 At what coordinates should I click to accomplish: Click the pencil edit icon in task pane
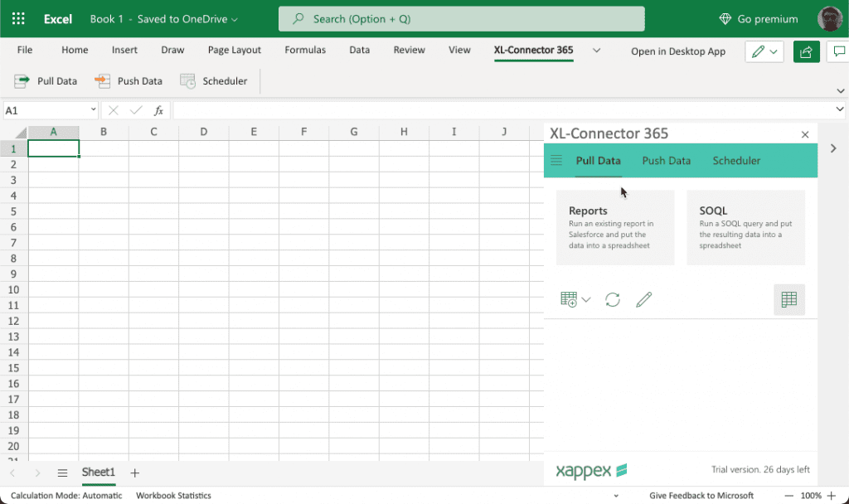click(x=644, y=300)
